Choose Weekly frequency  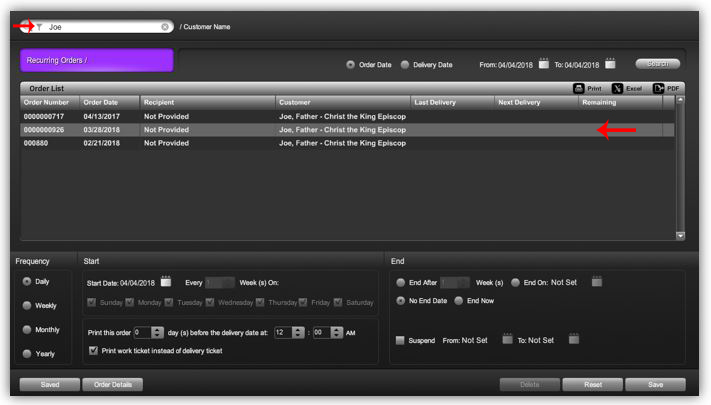(27, 306)
